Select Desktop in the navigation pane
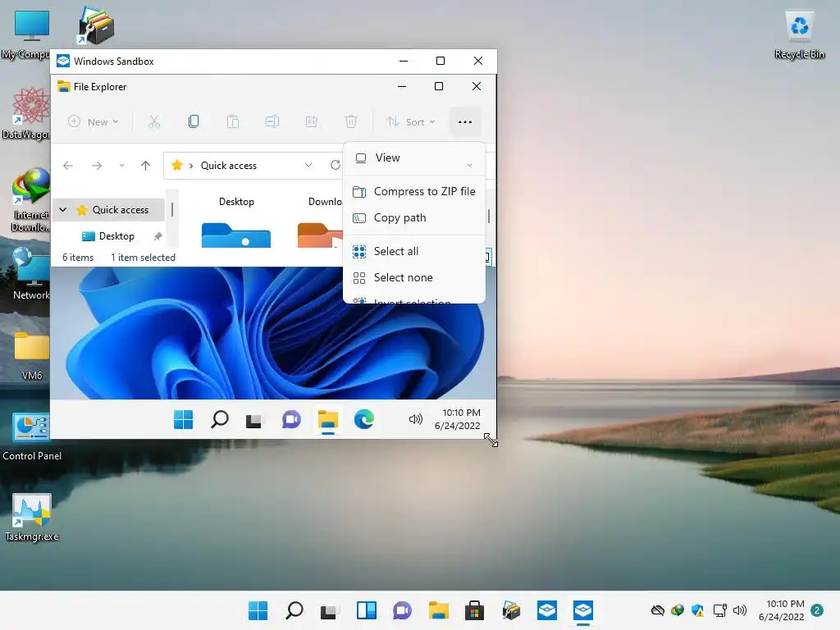The height and width of the screenshot is (630, 840). (116, 236)
